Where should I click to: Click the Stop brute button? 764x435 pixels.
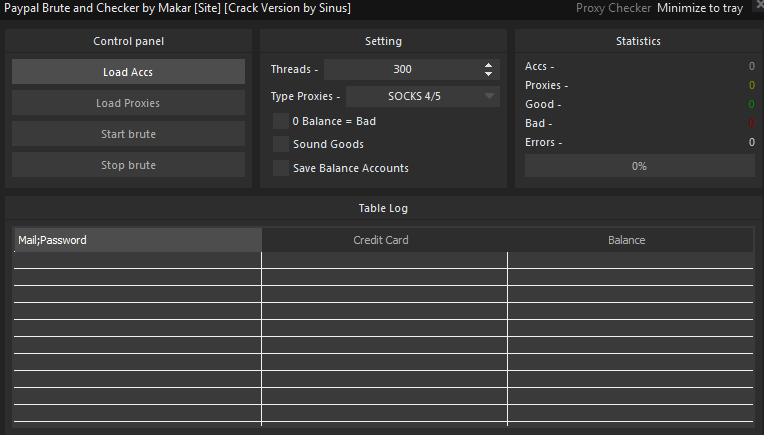pos(128,165)
